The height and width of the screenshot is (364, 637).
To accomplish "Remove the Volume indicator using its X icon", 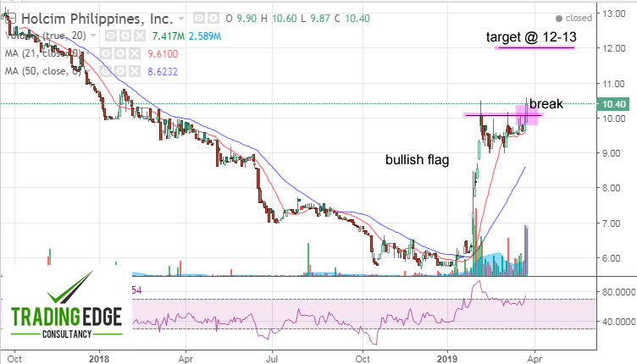I will [140, 36].
